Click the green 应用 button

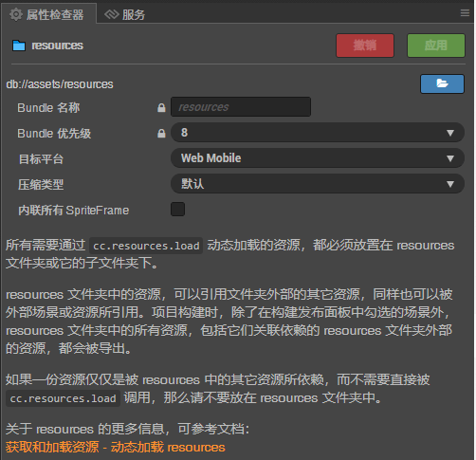pyautogui.click(x=436, y=46)
